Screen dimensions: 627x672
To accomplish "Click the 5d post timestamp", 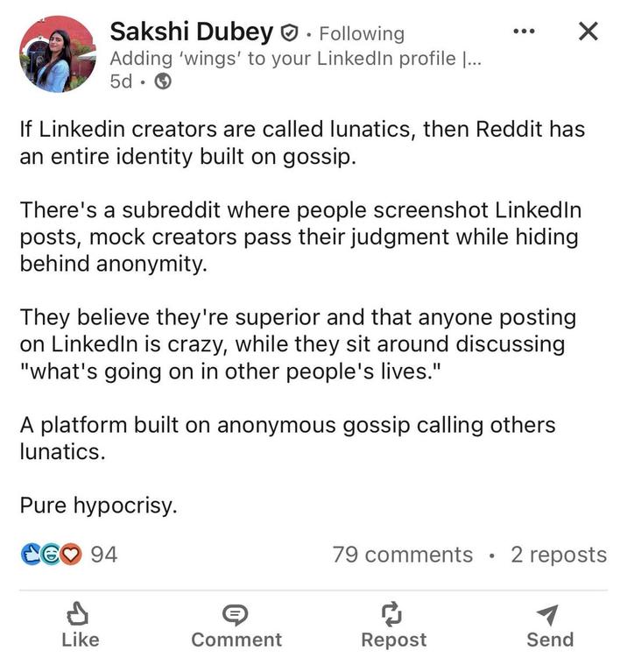I will 122,82.
